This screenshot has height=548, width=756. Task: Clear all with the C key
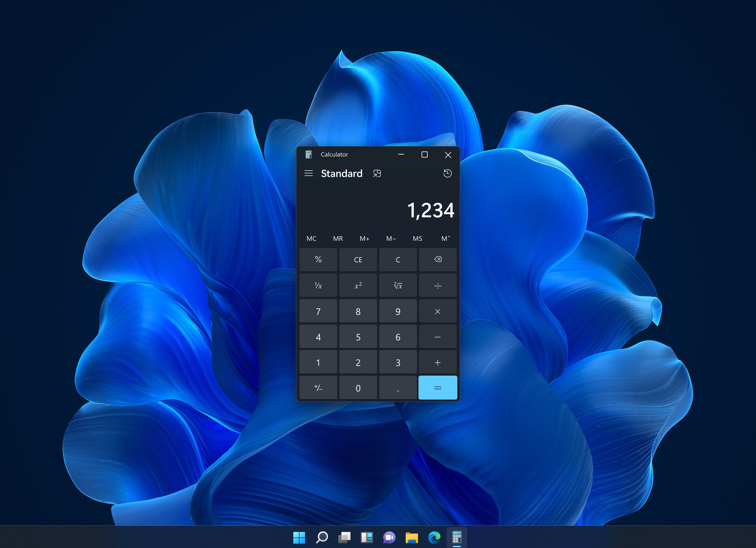click(398, 259)
